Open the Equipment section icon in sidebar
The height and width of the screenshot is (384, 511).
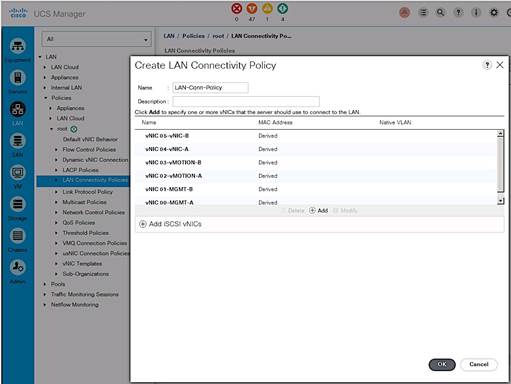[x=18, y=46]
